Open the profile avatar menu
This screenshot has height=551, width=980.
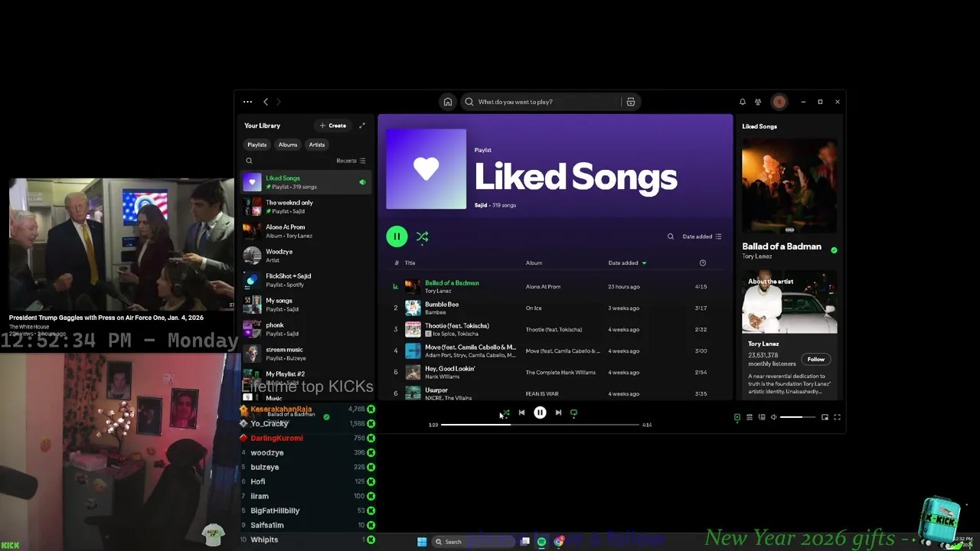tap(779, 102)
